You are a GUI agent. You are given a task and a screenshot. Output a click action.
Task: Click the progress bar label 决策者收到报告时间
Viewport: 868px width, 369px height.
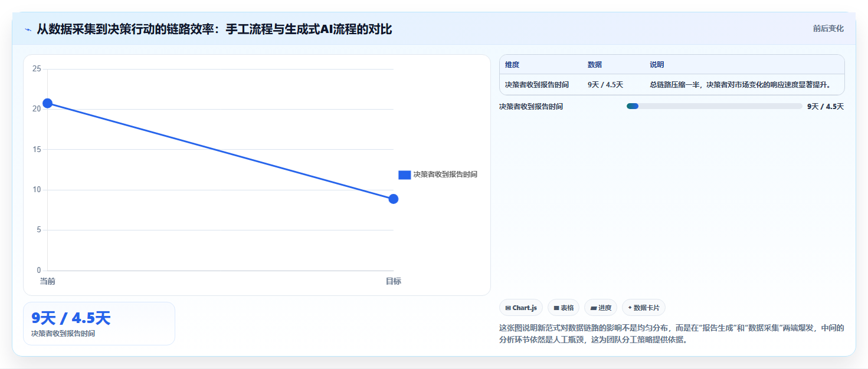point(531,107)
